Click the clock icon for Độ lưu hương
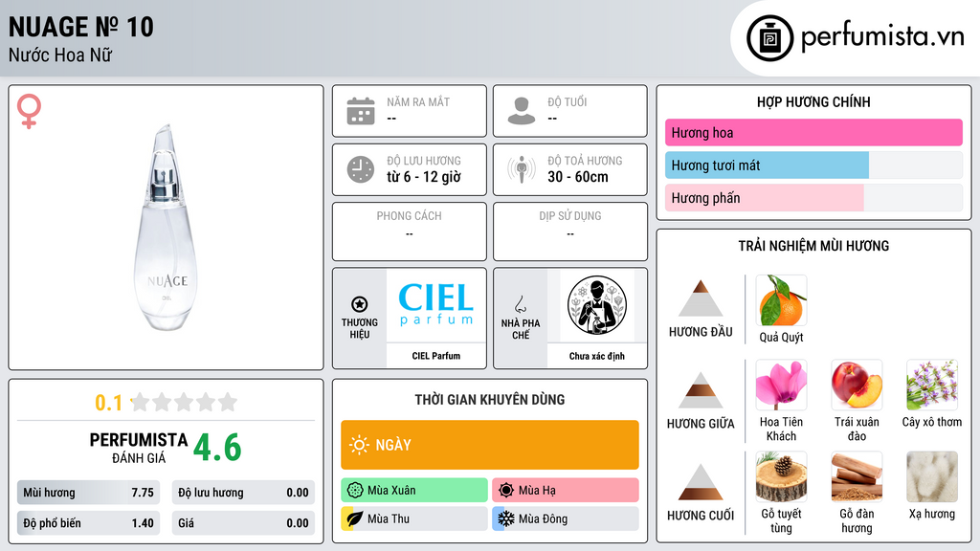980x551 pixels. click(361, 169)
